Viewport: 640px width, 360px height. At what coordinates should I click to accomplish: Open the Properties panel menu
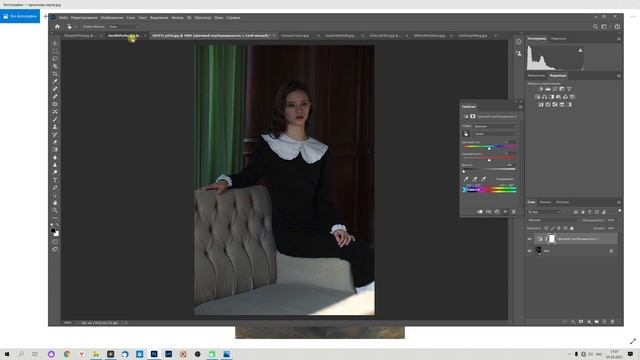point(520,107)
